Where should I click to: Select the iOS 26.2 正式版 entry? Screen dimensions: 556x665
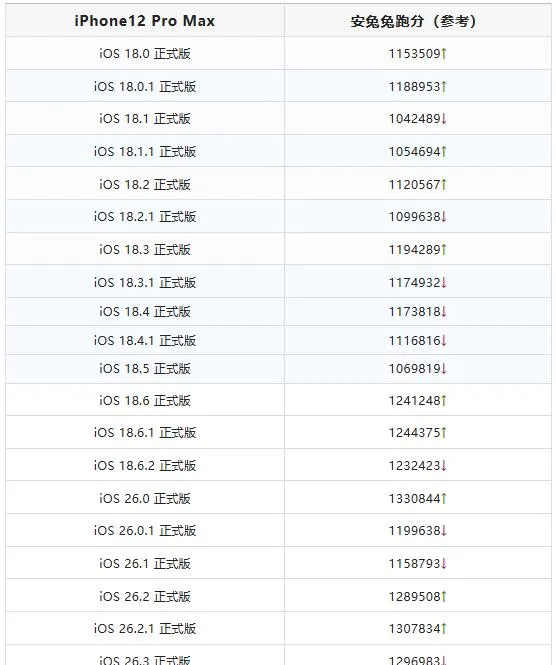[145, 596]
